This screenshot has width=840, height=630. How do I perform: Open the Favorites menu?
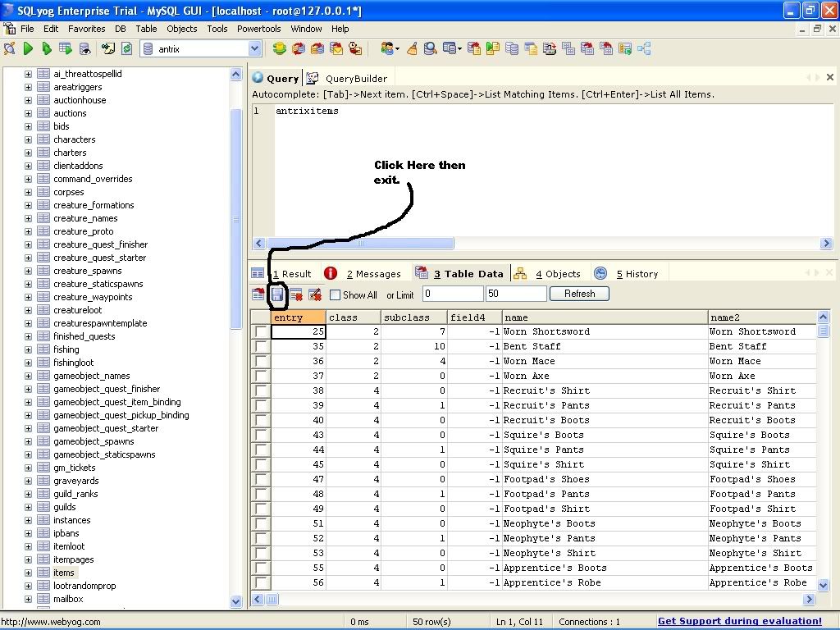(86, 29)
